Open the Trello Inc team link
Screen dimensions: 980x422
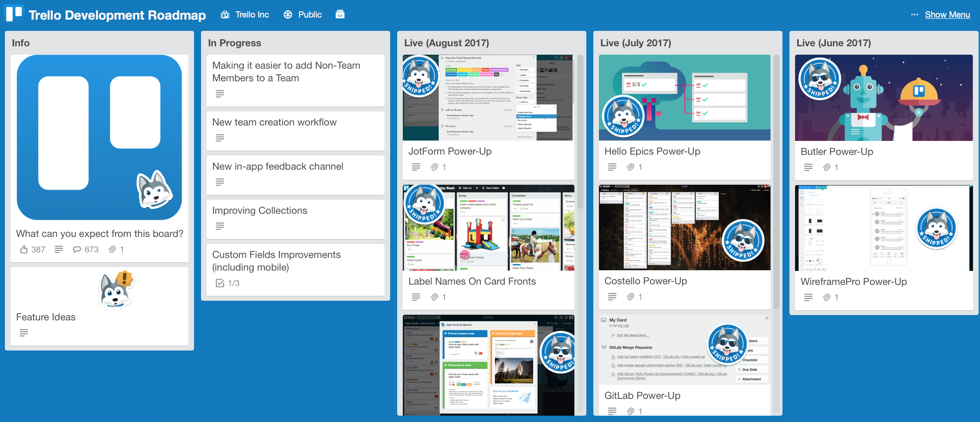pyautogui.click(x=252, y=14)
